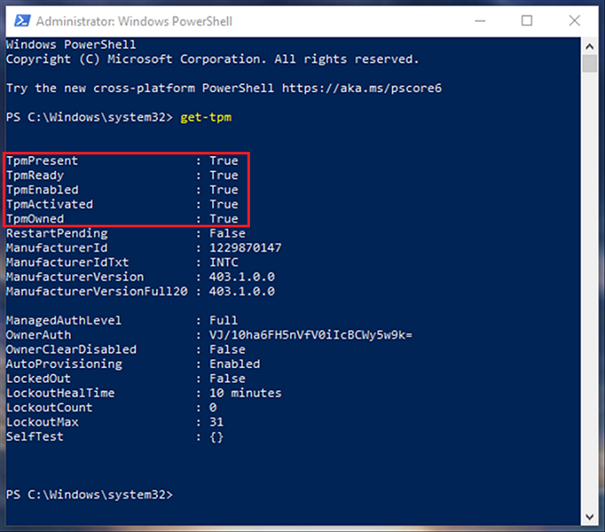
Task: Maximize the PowerShell window
Action: click(527, 21)
